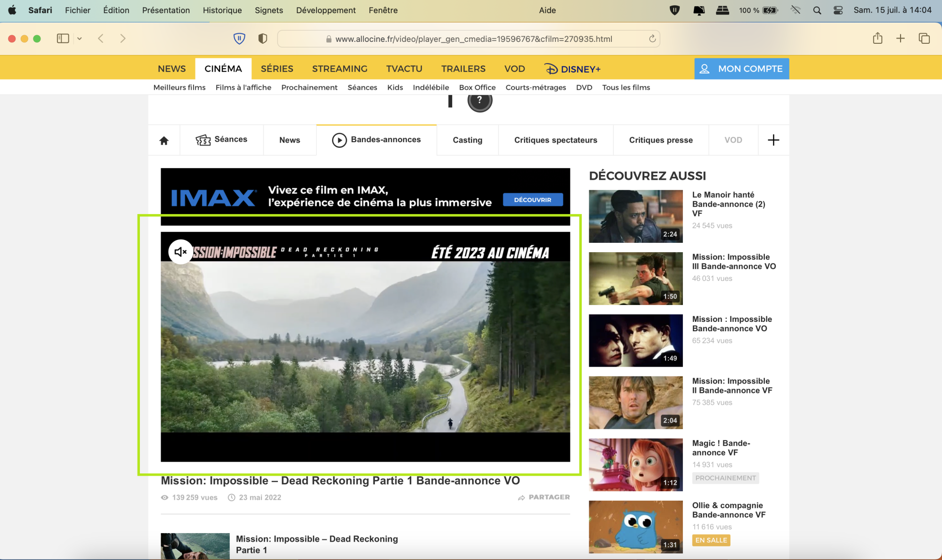Expand the sidebar dropdown chevron

point(80,39)
